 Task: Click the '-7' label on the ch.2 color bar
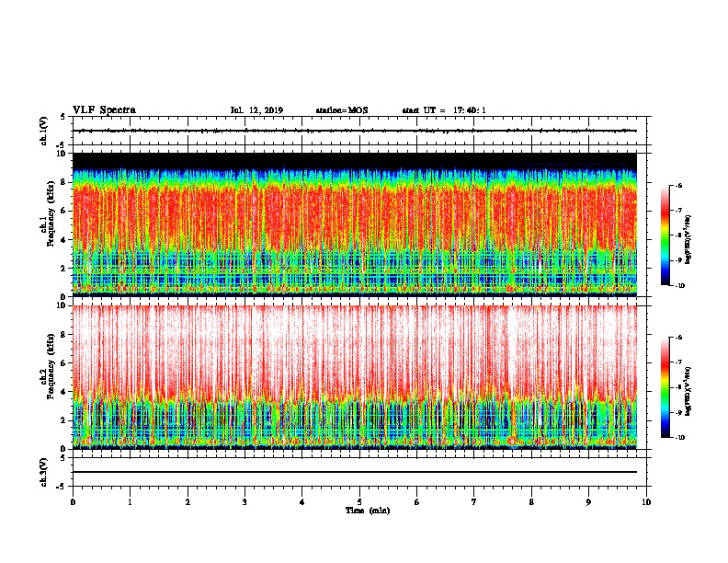pyautogui.click(x=678, y=362)
